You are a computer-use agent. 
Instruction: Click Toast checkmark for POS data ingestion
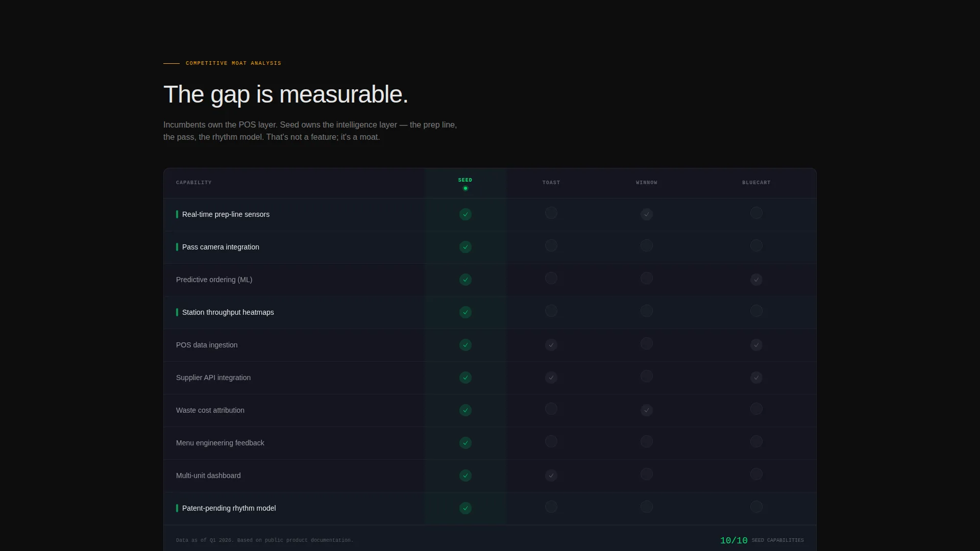pos(551,345)
